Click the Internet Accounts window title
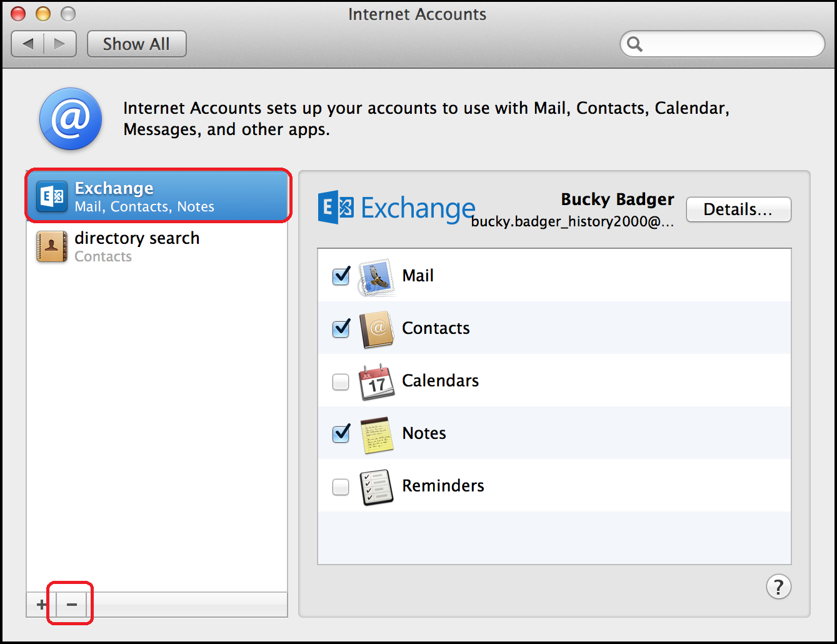The image size is (837, 644). 417,14
